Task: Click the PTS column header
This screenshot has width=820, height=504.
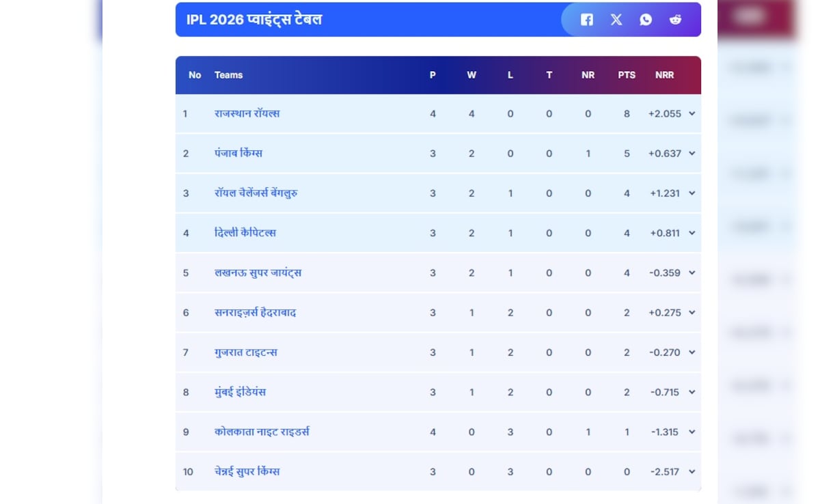Action: (x=627, y=75)
